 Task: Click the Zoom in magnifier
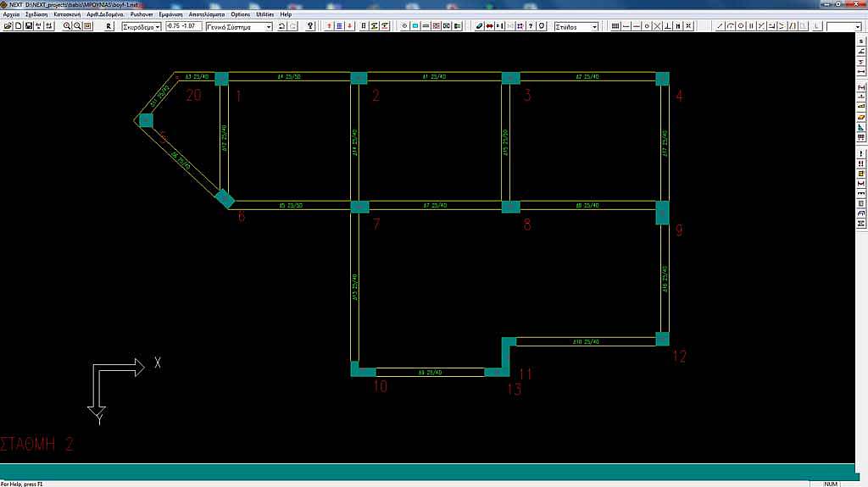pyautogui.click(x=68, y=26)
